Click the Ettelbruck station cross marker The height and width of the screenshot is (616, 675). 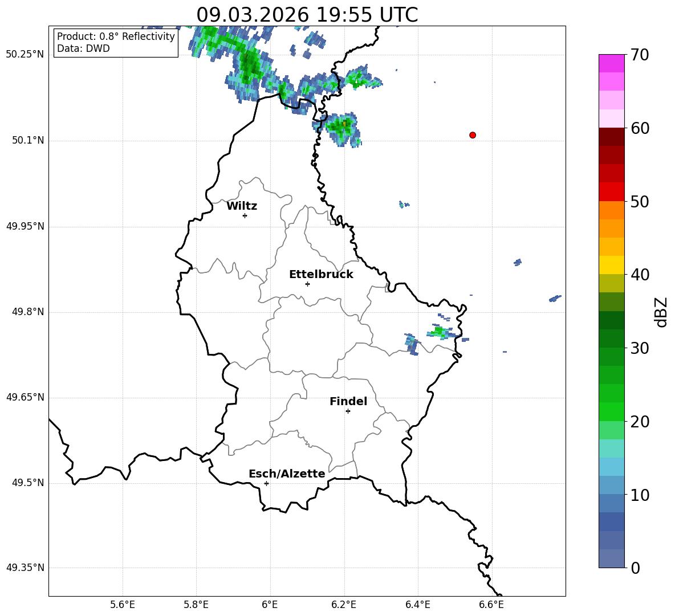pyautogui.click(x=307, y=284)
